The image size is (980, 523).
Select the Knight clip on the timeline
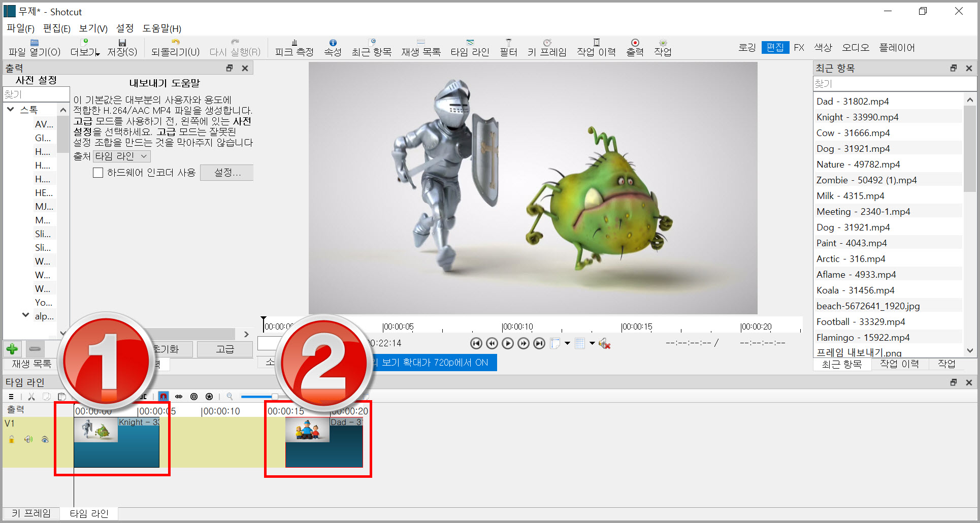[x=116, y=442]
